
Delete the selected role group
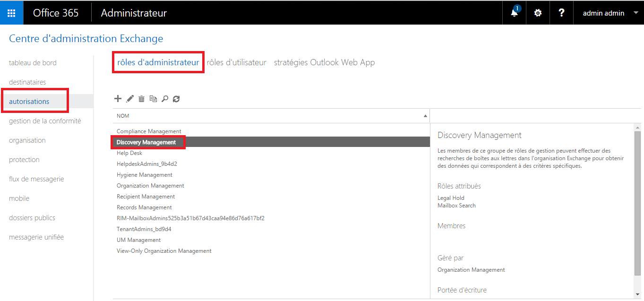pos(141,99)
